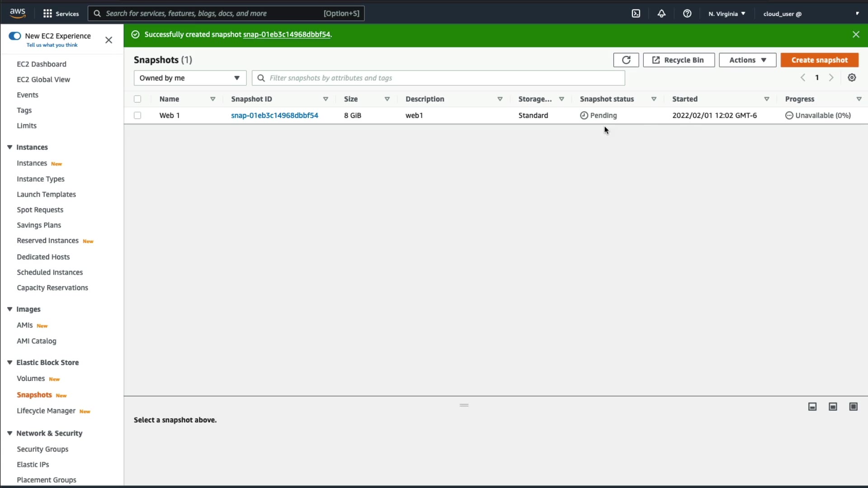Expand the Actions dropdown menu

point(747,60)
